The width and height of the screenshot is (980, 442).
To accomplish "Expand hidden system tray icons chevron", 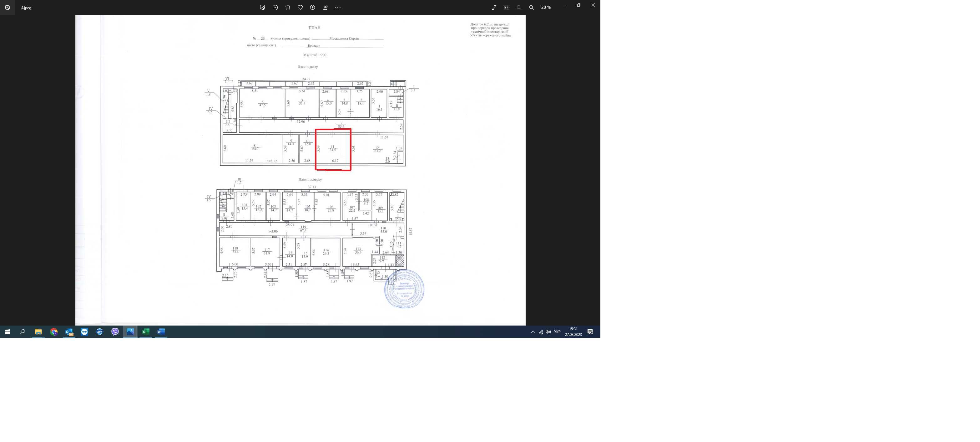I will (533, 332).
